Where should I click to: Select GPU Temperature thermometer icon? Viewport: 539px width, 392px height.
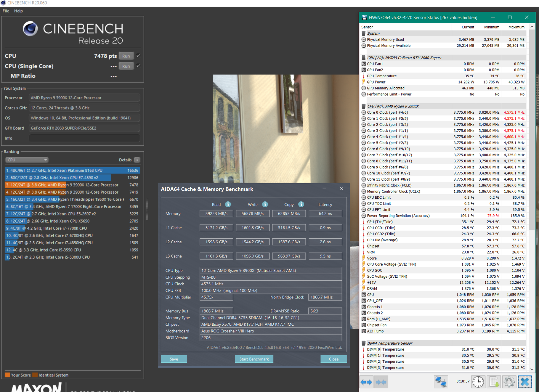coord(364,76)
